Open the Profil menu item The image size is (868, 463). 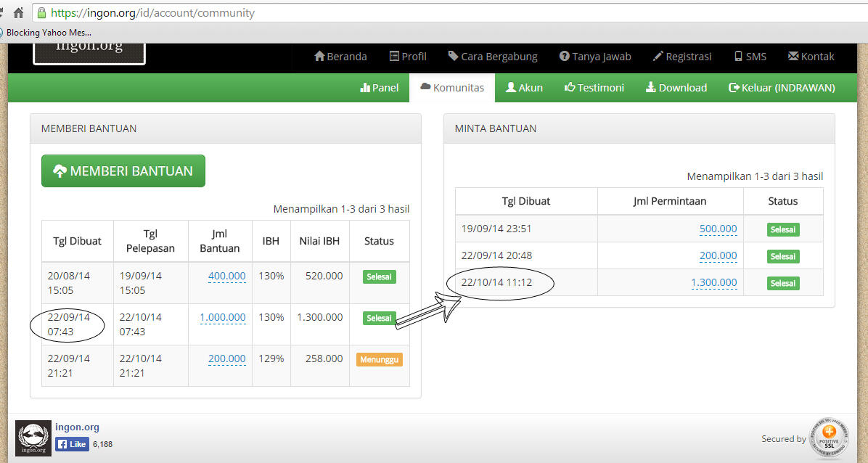pos(408,57)
